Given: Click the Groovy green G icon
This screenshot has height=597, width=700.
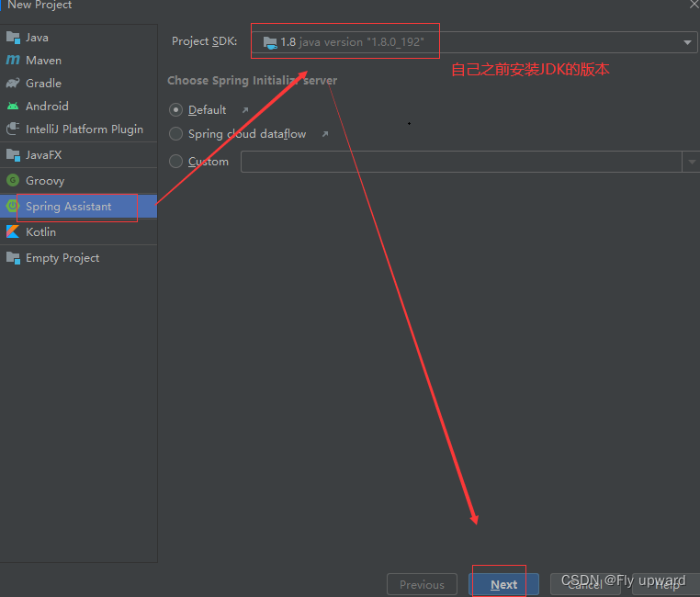Looking at the screenshot, I should [x=13, y=180].
